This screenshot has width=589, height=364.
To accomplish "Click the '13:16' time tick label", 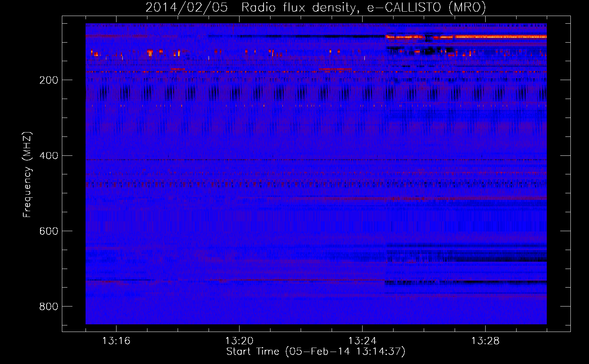I will coord(116,341).
